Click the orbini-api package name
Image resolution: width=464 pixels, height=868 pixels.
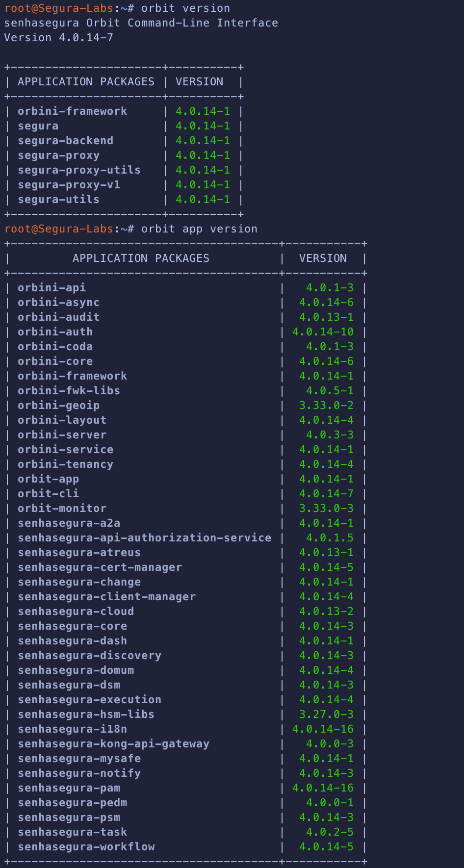[x=52, y=288]
